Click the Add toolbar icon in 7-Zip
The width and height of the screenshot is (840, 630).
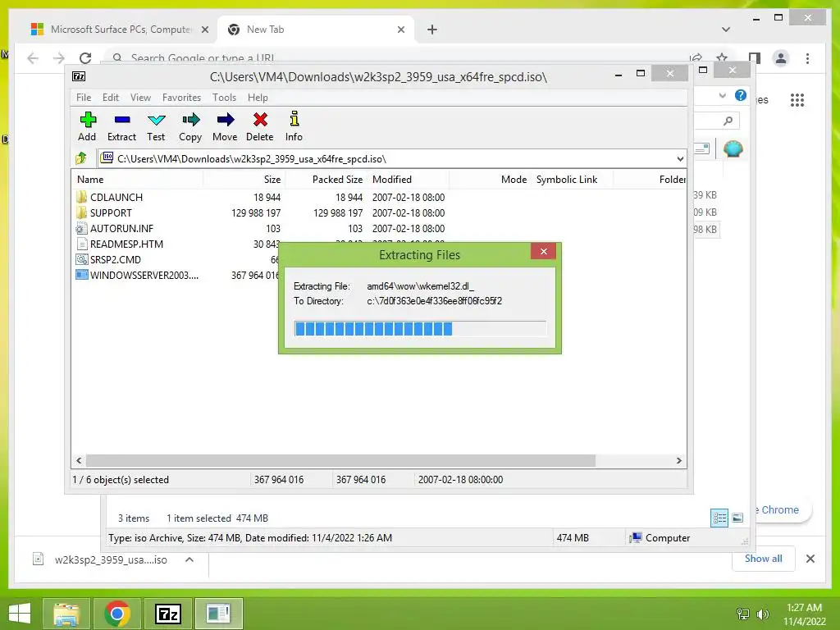click(87, 126)
